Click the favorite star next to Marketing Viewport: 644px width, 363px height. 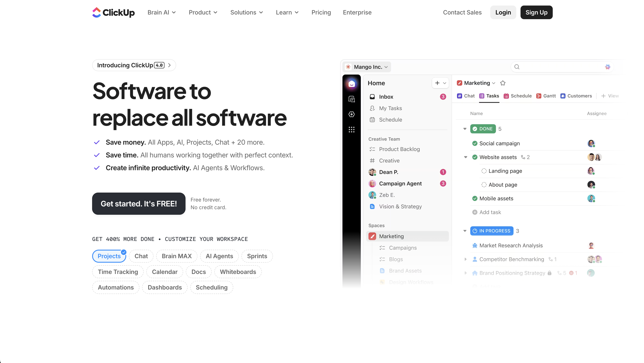tap(503, 83)
